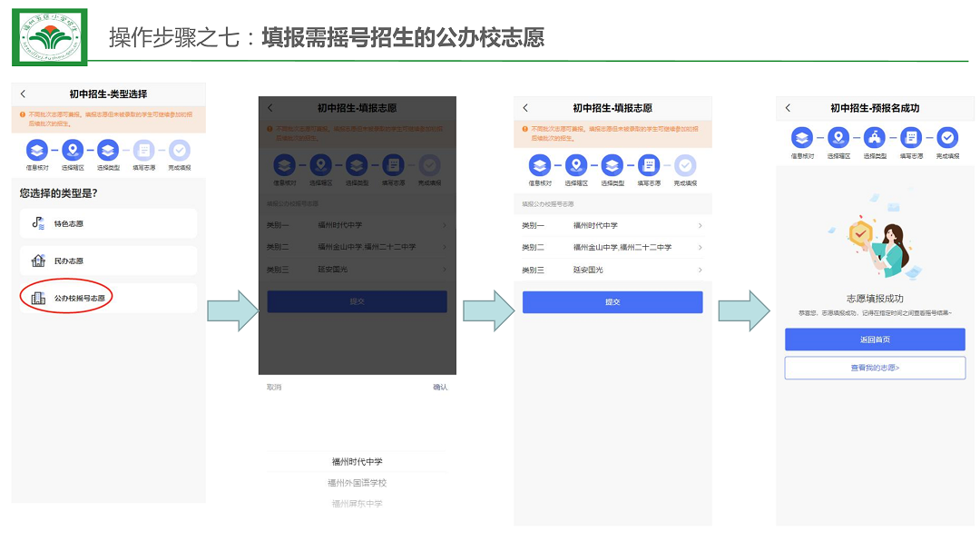
Task: Click the 民办志愿 house icon
Action: tap(38, 261)
